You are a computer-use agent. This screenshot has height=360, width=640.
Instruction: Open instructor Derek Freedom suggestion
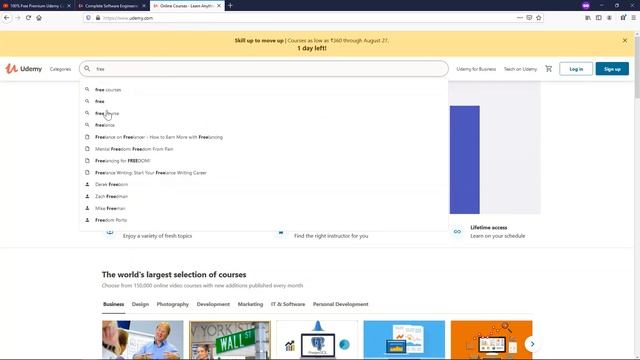(264, 184)
